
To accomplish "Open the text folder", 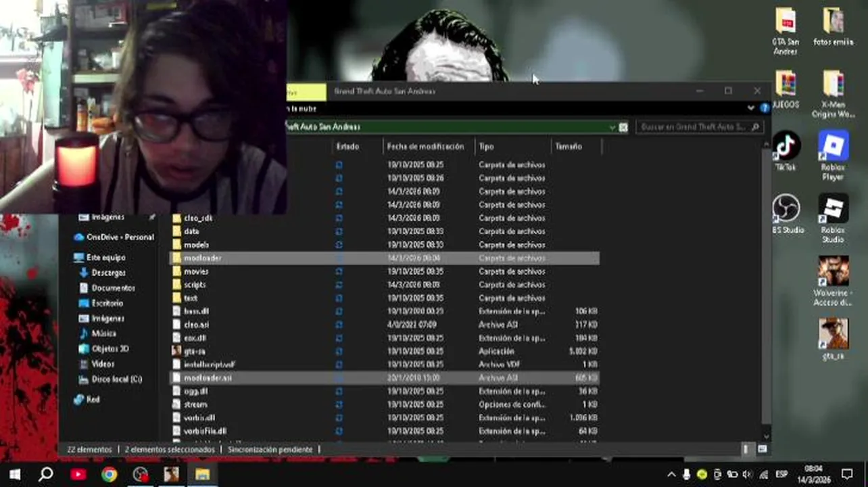I will click(x=191, y=298).
